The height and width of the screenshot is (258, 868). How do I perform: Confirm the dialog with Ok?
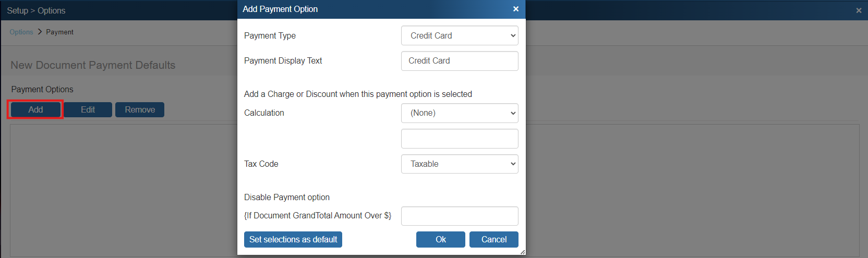pos(440,239)
